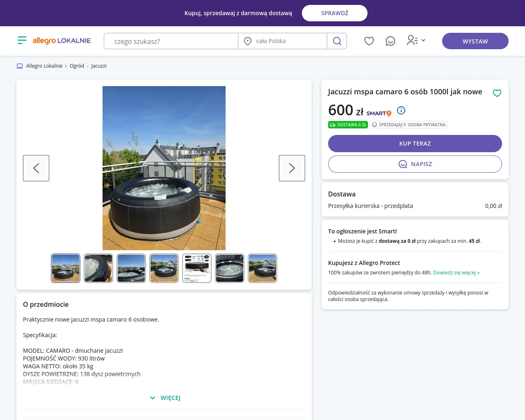Select the second photo thumbnail
The image size is (525, 420).
click(x=98, y=268)
